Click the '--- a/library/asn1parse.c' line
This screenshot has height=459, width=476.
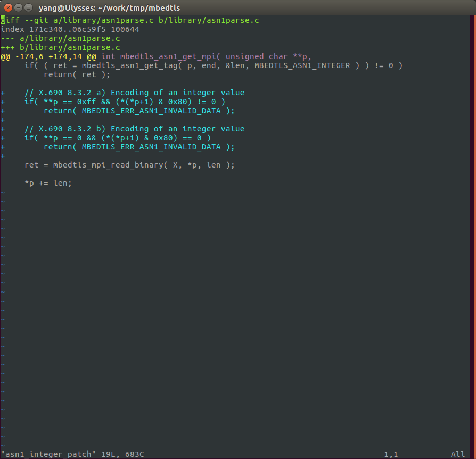coord(60,38)
